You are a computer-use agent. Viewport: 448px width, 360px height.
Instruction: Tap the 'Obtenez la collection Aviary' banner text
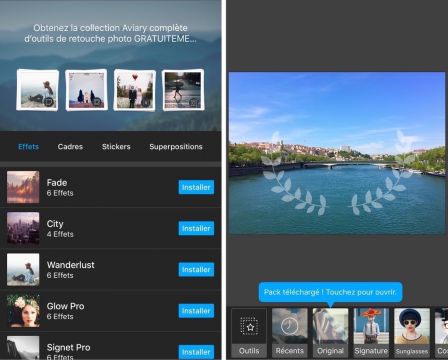click(110, 33)
